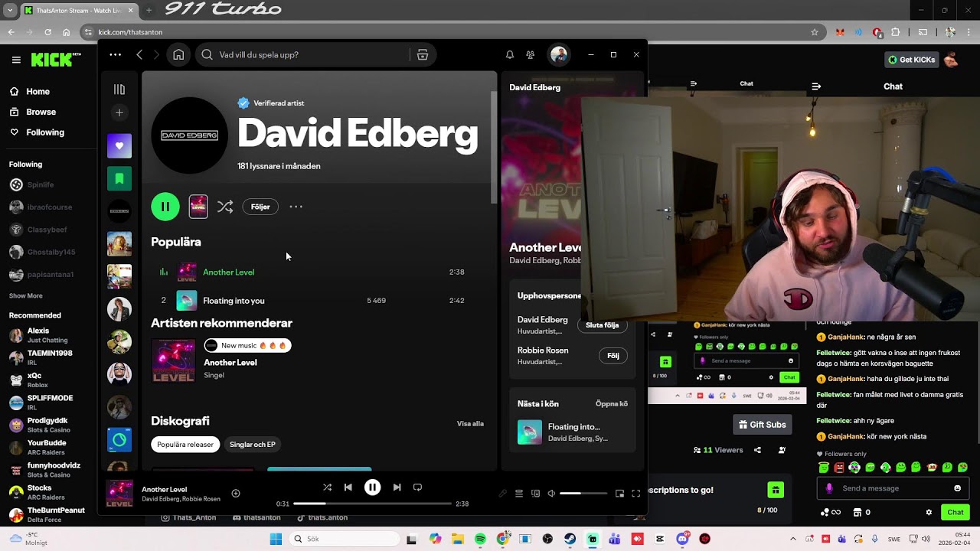Viewport: 980px width, 551px height.
Task: Open the Spotify notifications bell
Action: pyautogui.click(x=509, y=54)
